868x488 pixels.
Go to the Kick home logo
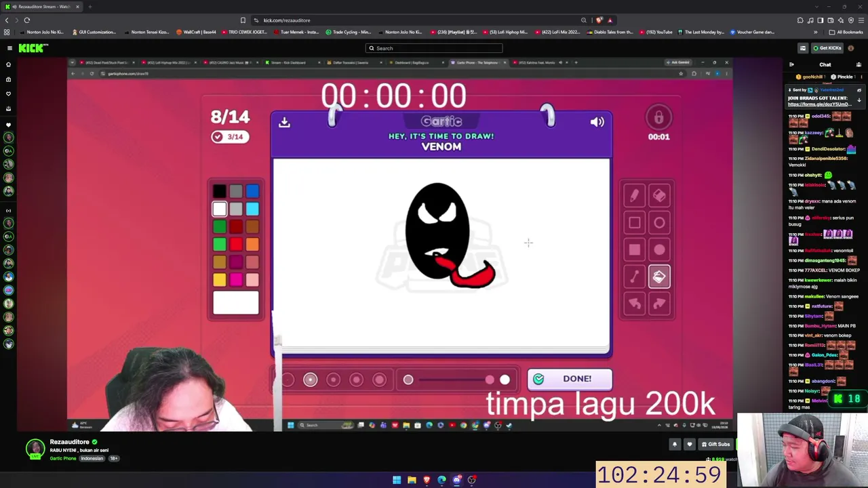[33, 48]
